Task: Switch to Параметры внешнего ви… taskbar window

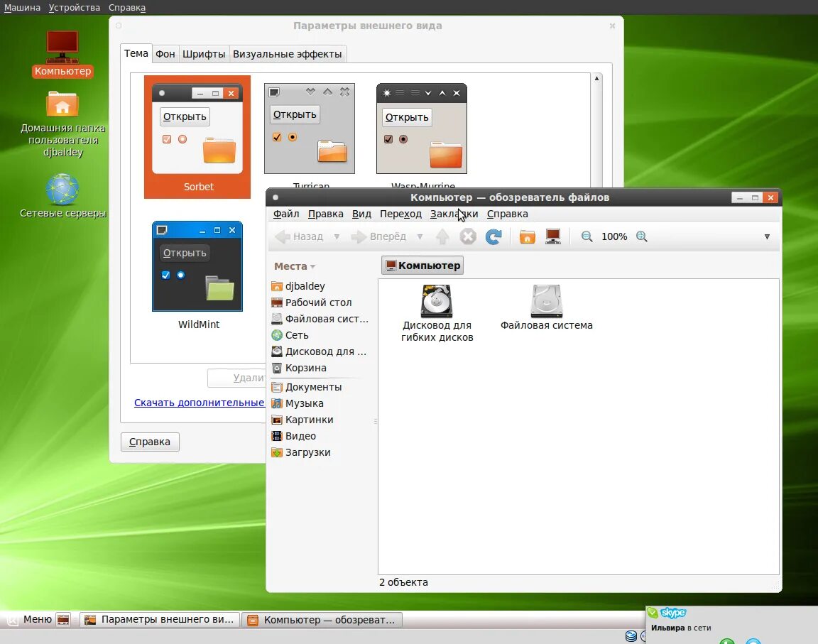Action: point(160,619)
